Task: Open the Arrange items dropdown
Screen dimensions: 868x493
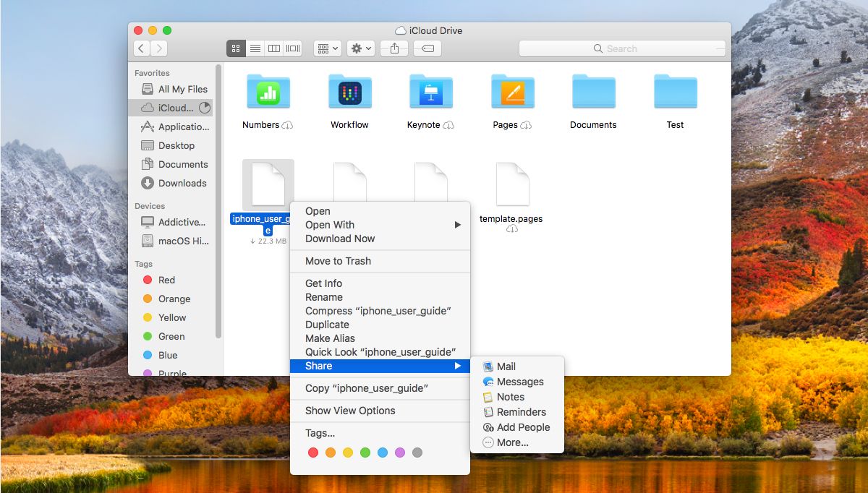Action: coord(328,48)
